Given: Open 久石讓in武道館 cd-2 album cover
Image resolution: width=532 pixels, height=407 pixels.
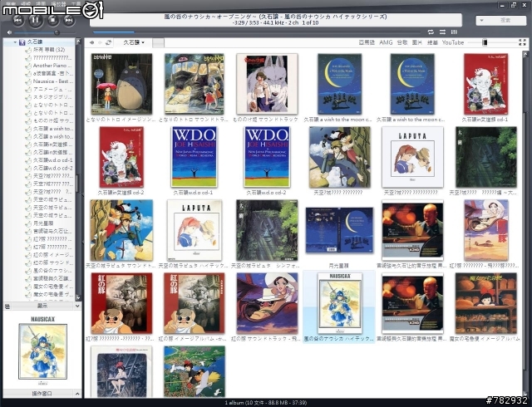Looking at the screenshot, I should (x=121, y=157).
